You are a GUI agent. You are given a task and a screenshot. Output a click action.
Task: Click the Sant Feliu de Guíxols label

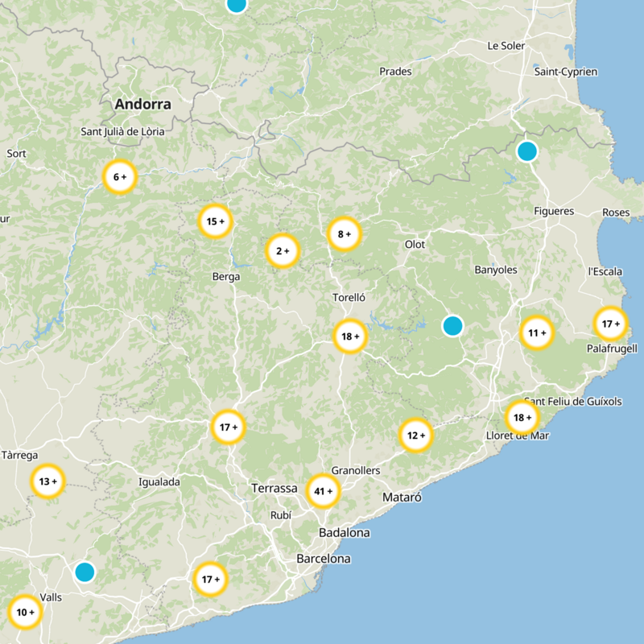[x=573, y=401]
